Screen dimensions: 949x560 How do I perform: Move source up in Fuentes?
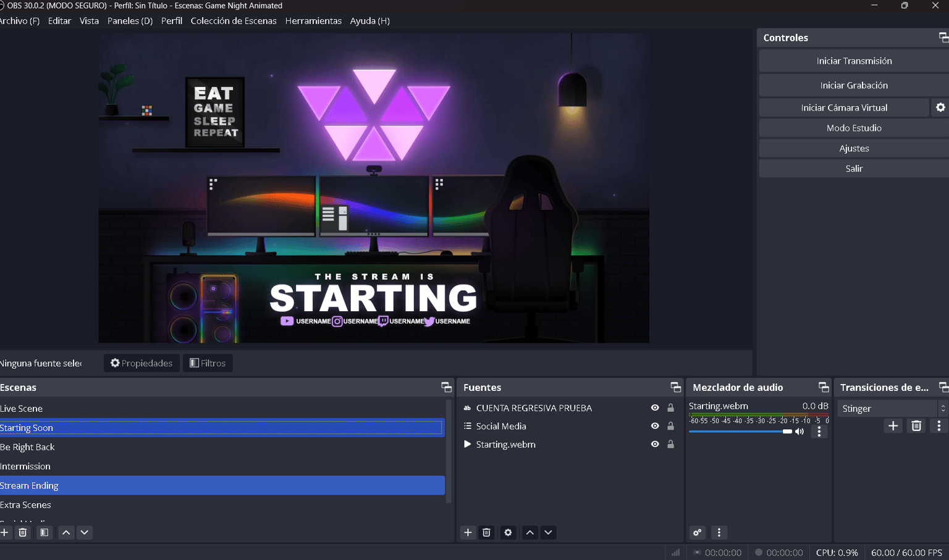point(529,532)
